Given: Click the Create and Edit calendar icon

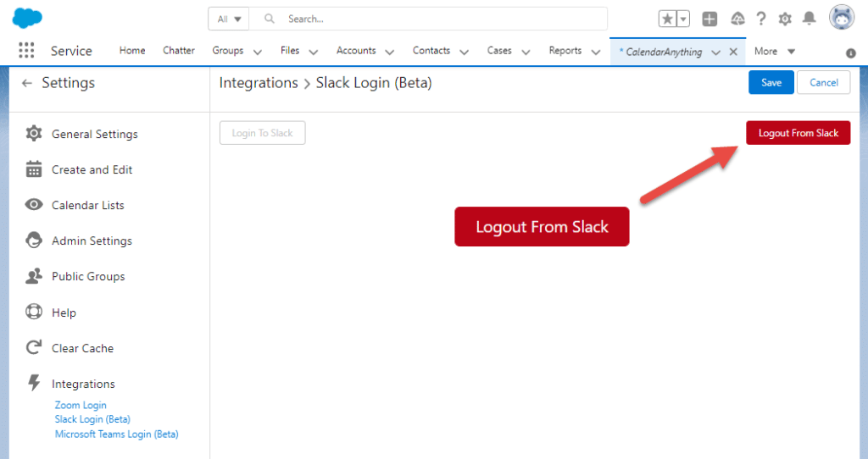Looking at the screenshot, I should 34,169.
